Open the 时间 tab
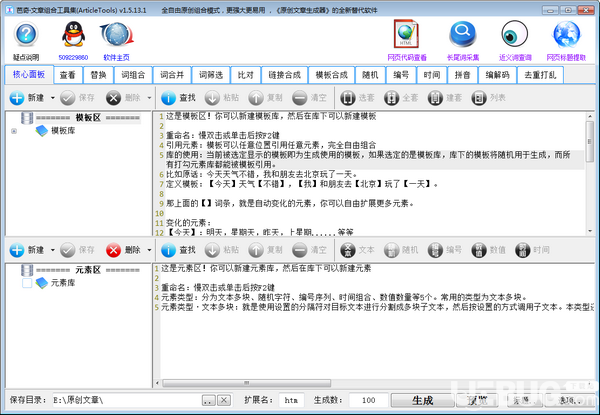 (x=432, y=75)
